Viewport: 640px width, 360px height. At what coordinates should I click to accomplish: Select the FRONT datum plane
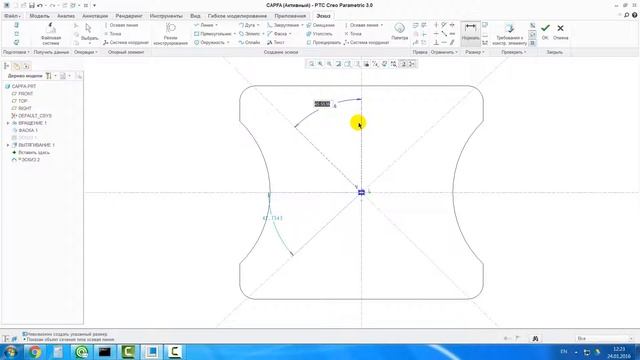click(22, 94)
